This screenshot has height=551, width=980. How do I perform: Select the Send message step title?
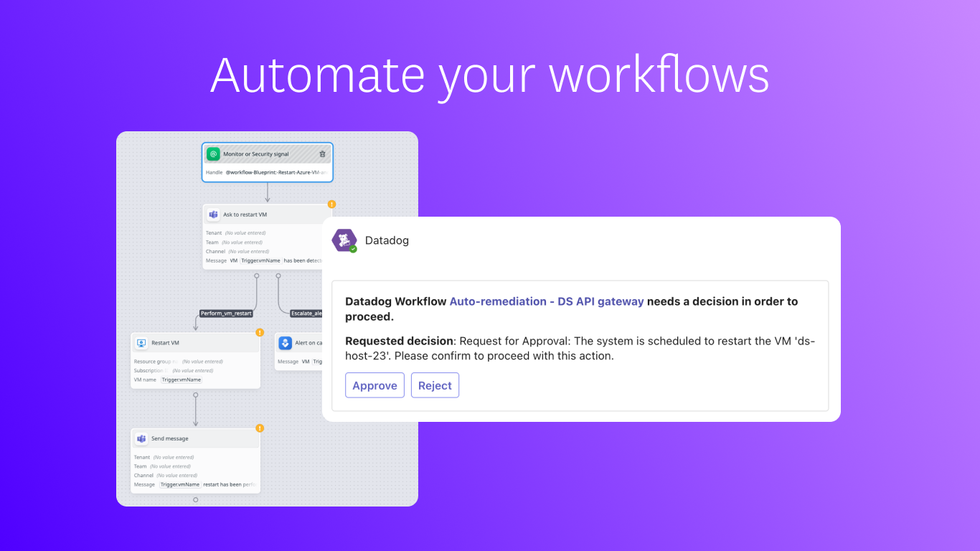point(170,438)
